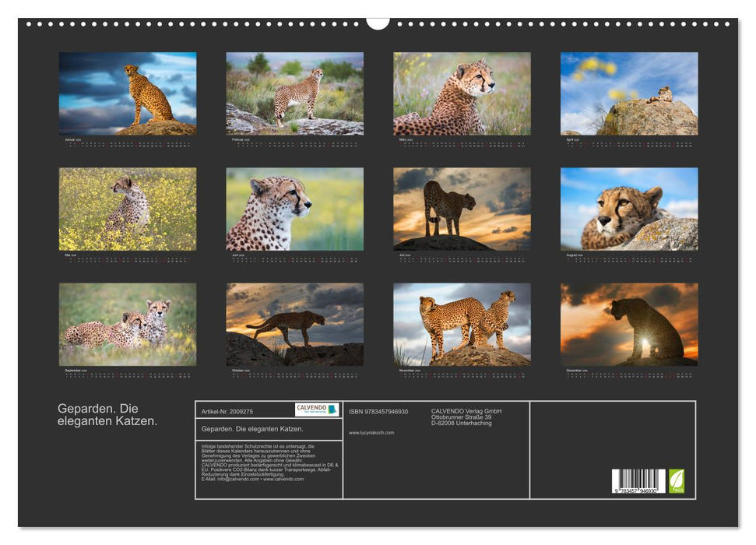Click the 'Geparden. Die eleganten Katzen.' heading
This screenshot has height=545, width=756.
[x=107, y=415]
